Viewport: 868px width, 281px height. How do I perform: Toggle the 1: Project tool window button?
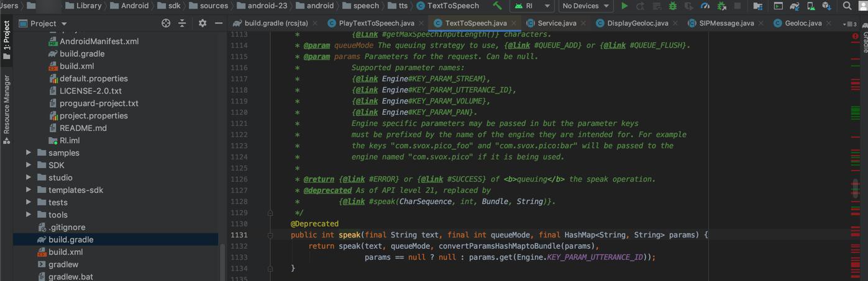(x=6, y=40)
